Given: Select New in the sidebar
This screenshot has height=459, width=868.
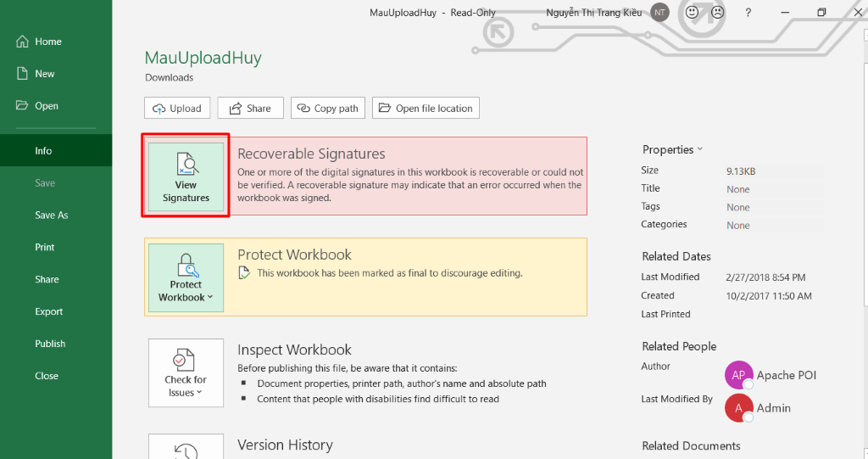Looking at the screenshot, I should (44, 74).
